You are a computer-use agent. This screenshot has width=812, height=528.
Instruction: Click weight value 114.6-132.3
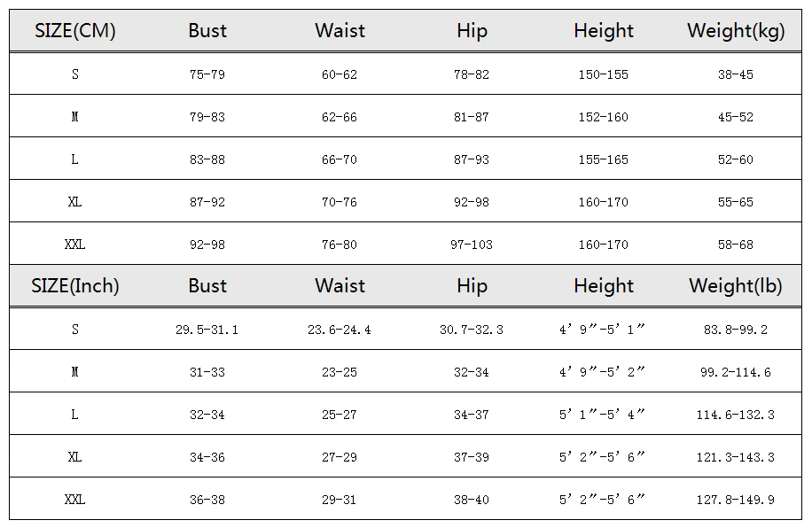click(x=736, y=415)
